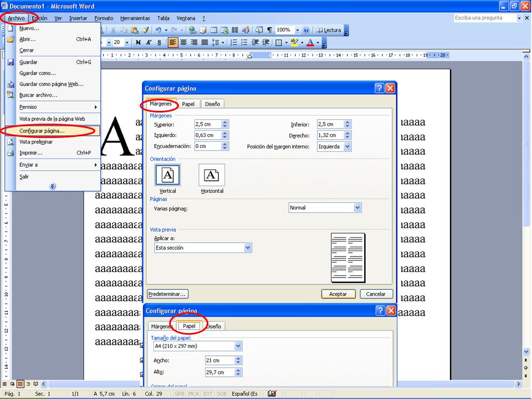This screenshot has width=532, height=399.
Task: Apply bullets with the bullet list icon
Action: coord(244,43)
